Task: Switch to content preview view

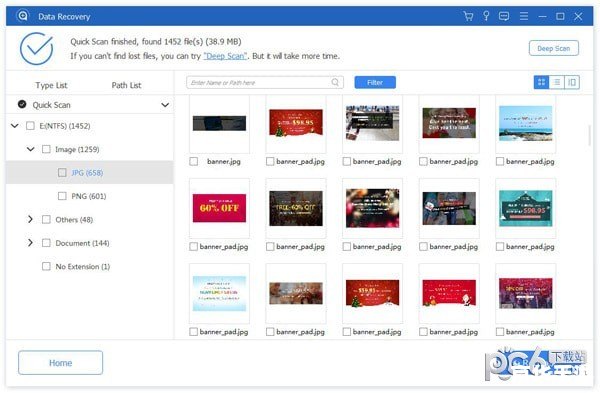Action: click(x=572, y=82)
